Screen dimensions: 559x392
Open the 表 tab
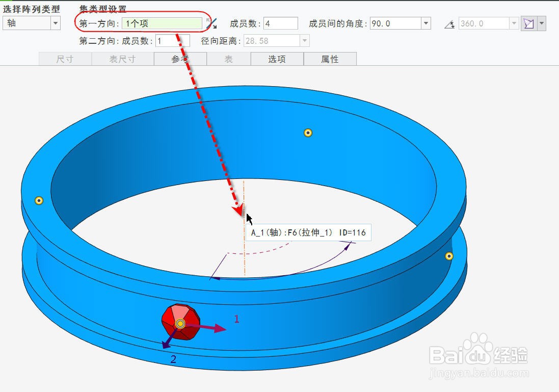[x=228, y=59]
